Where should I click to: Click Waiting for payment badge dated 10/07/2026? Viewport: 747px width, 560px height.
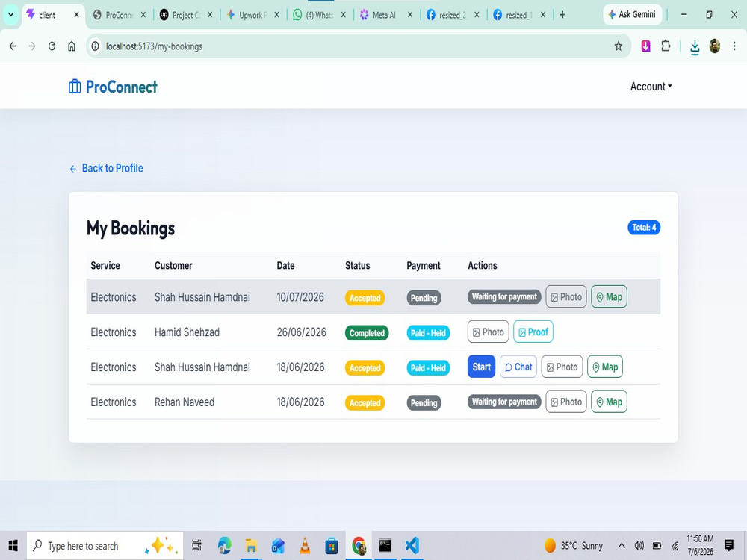click(504, 296)
